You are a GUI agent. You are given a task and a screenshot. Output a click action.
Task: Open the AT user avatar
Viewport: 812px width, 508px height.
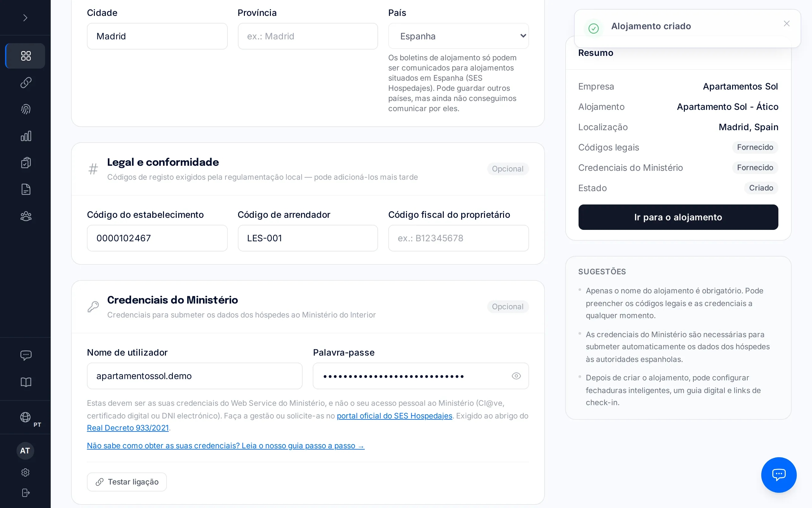click(x=25, y=451)
